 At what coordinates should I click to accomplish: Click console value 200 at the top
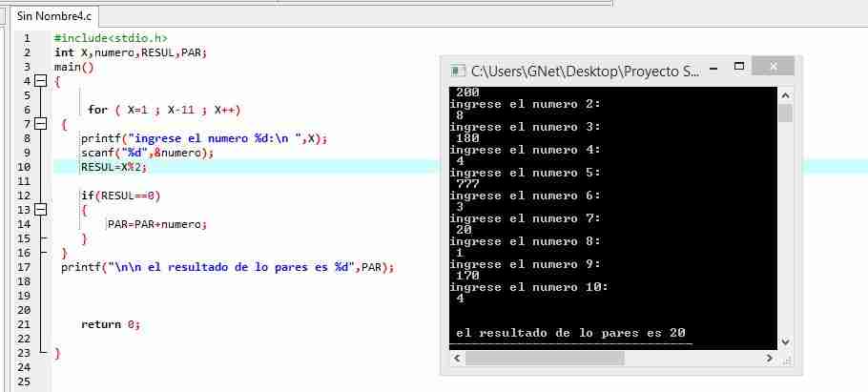point(467,93)
